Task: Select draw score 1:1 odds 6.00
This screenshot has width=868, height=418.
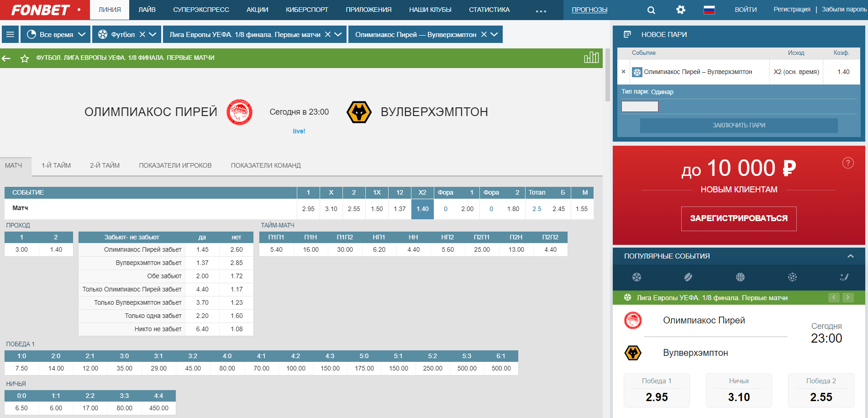Action: click(x=56, y=408)
